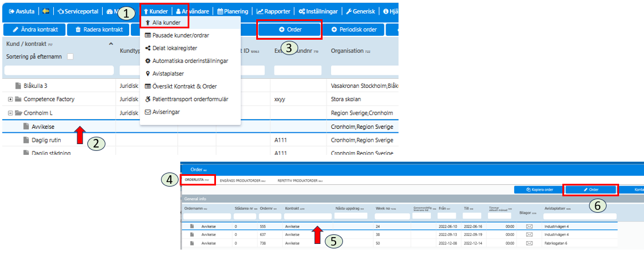The width and height of the screenshot is (644, 253).
Task: Click the document icon on order row 738
Action: point(192,242)
